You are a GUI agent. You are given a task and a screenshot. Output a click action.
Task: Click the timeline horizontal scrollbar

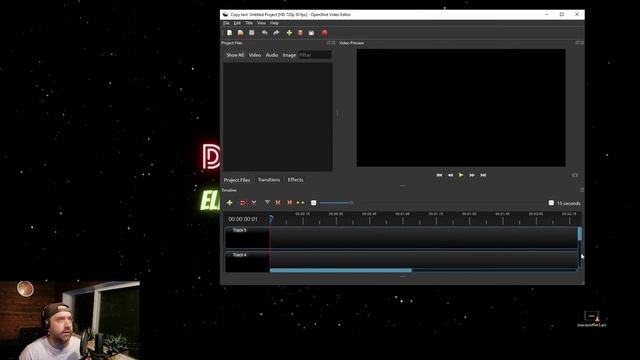tap(341, 270)
